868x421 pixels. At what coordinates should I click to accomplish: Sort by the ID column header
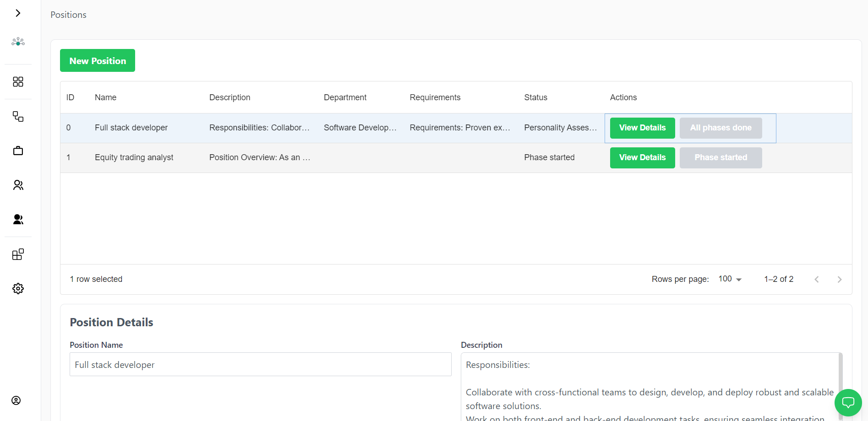(70, 97)
